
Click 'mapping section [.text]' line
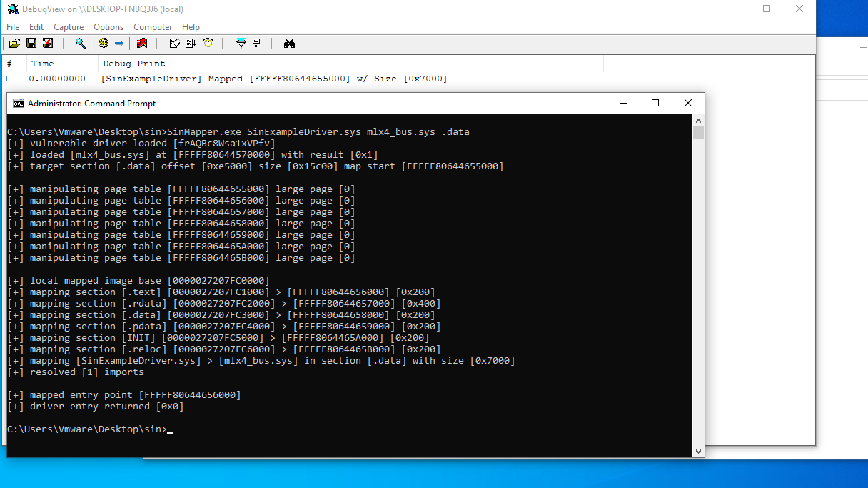click(x=221, y=292)
